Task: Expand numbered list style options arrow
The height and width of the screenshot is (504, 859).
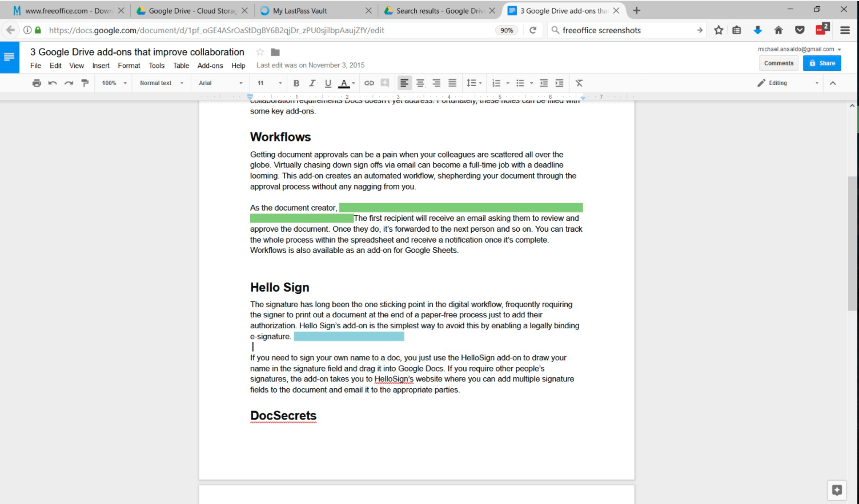Action: pyautogui.click(x=508, y=83)
